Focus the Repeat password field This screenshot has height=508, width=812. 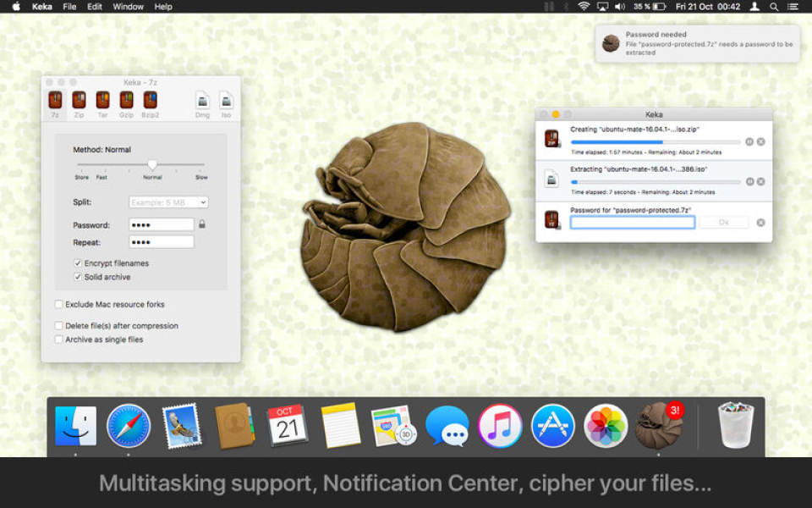click(162, 242)
